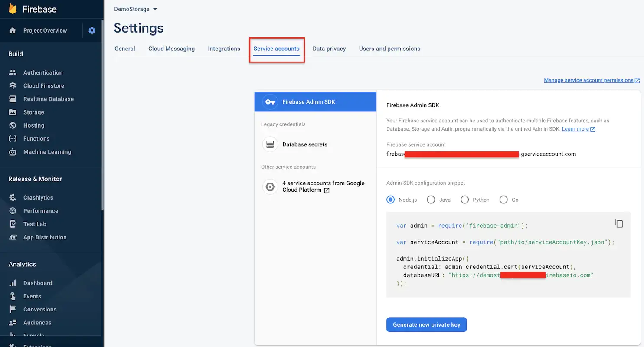Viewport: 644px width, 347px height.
Task: Open the Test Lab section
Action: coord(35,224)
